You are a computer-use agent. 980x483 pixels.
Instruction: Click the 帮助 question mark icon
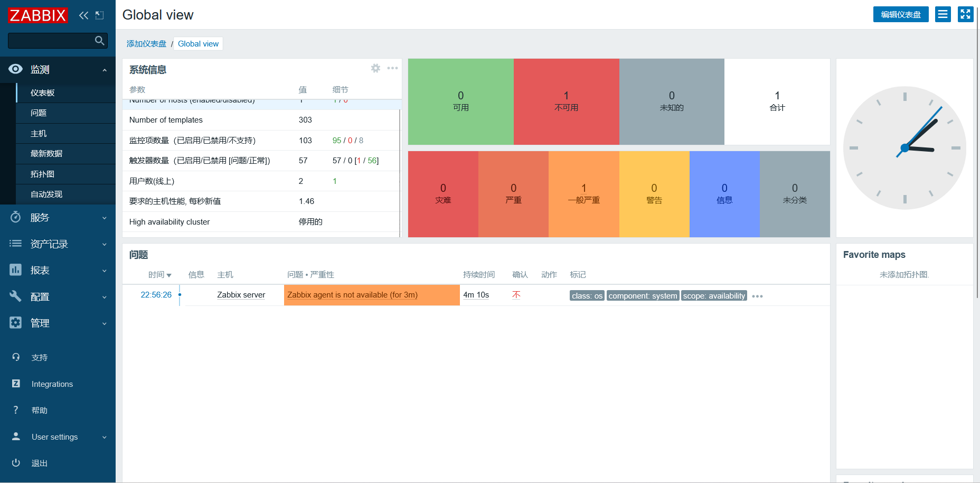click(16, 410)
